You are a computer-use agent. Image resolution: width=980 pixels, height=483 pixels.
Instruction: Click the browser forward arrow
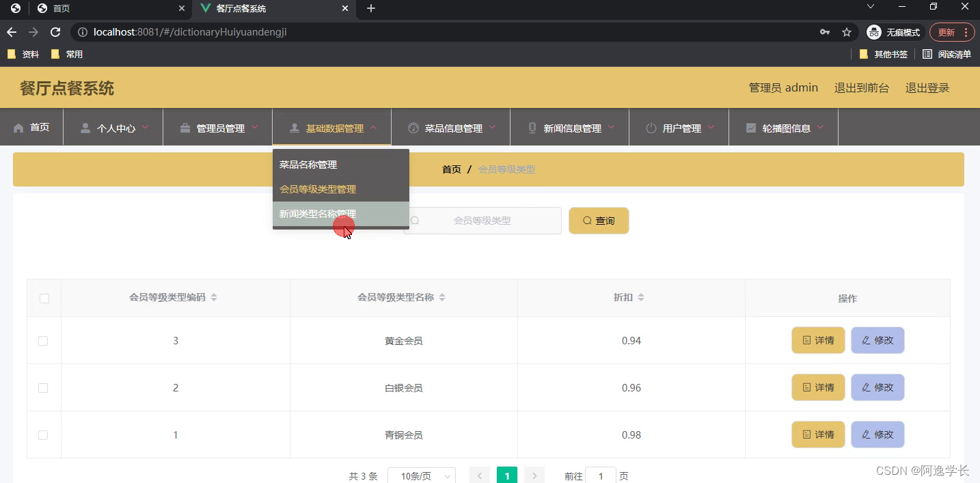click(33, 32)
